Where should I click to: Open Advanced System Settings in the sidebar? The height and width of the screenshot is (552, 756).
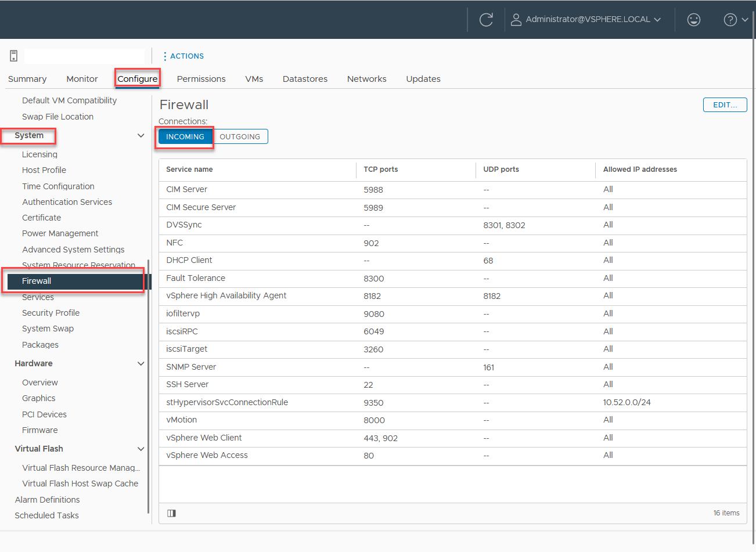click(x=73, y=249)
